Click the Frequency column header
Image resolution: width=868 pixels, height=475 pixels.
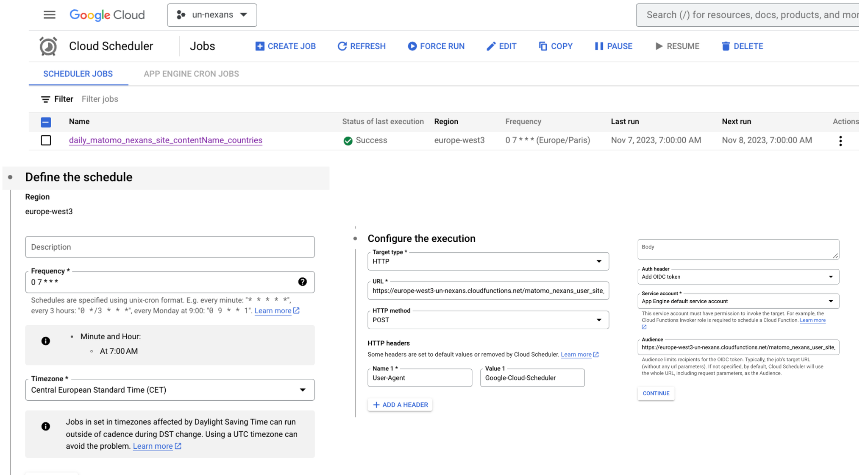click(523, 122)
